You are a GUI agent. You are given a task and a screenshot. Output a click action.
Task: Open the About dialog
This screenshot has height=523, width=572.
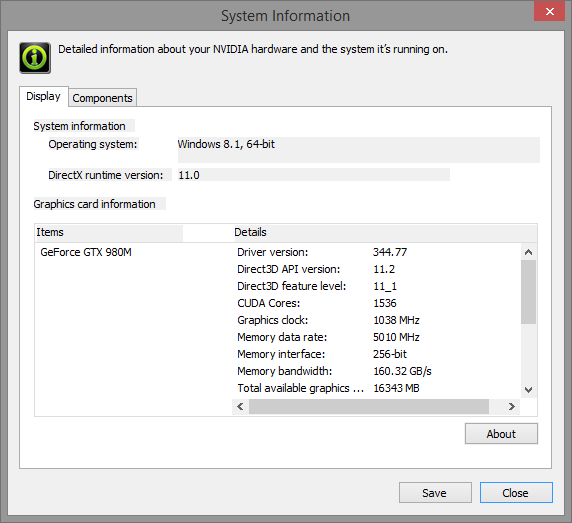point(501,434)
